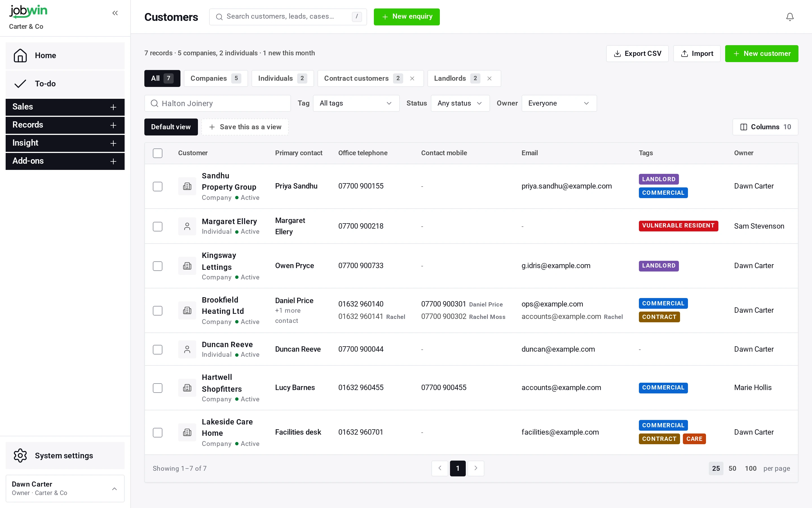Click email priya.sandhu@example.com
This screenshot has width=812, height=508.
566,186
